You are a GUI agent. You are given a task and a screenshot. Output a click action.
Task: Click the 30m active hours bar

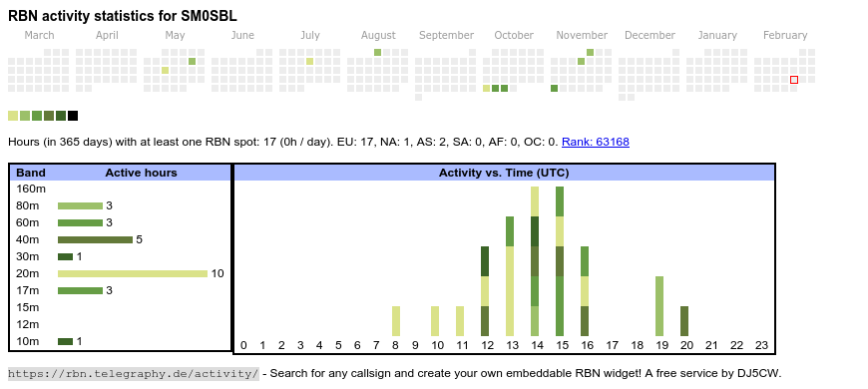[65, 256]
